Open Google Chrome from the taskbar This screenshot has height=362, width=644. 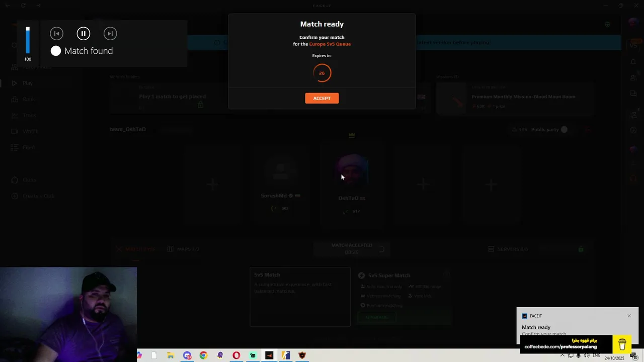(x=203, y=355)
